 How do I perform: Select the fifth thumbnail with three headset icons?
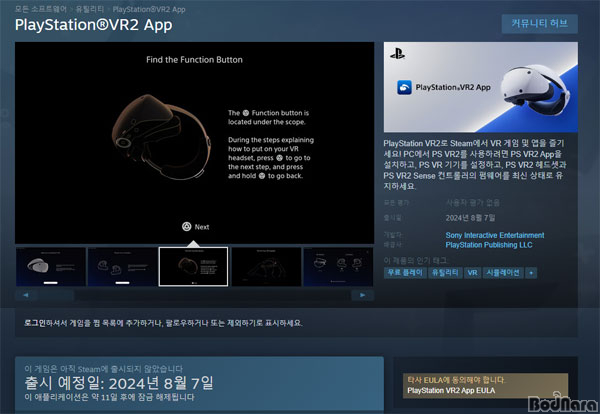[338, 267]
